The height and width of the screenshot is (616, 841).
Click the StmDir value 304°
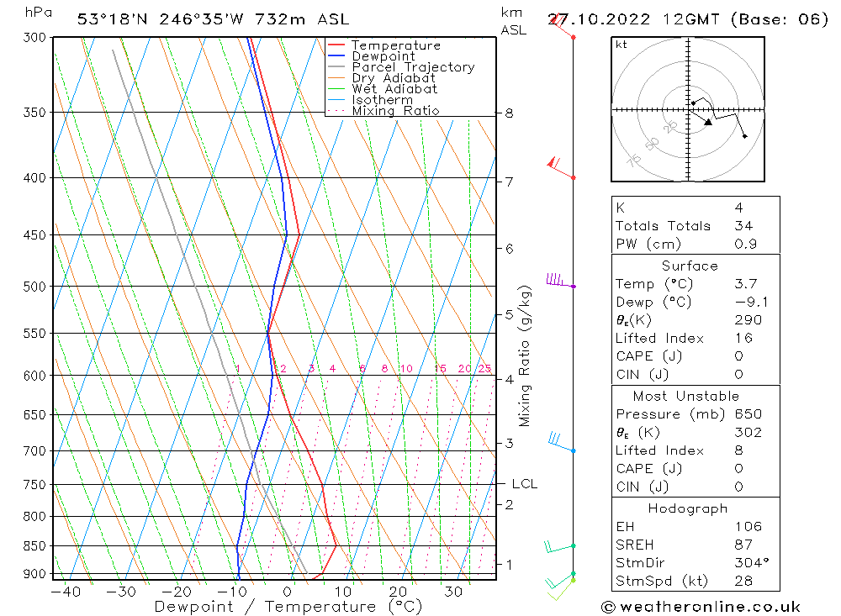(751, 562)
